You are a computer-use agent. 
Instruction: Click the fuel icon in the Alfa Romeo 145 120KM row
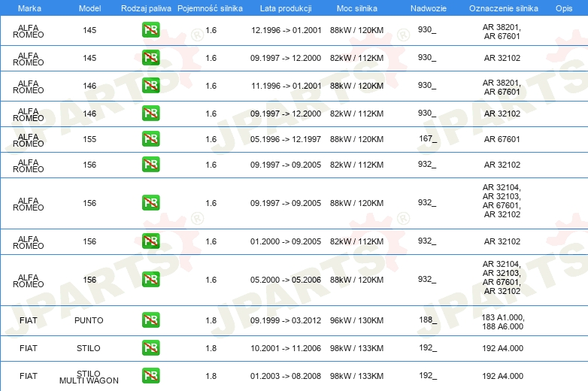tap(150, 30)
